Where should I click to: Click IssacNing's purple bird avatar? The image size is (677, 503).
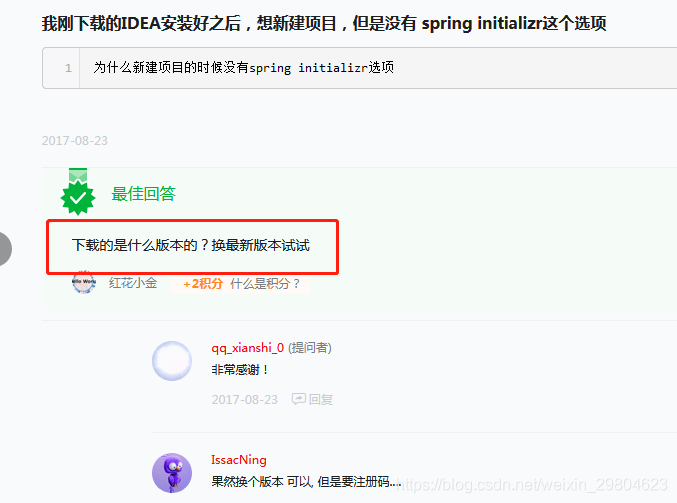(172, 473)
